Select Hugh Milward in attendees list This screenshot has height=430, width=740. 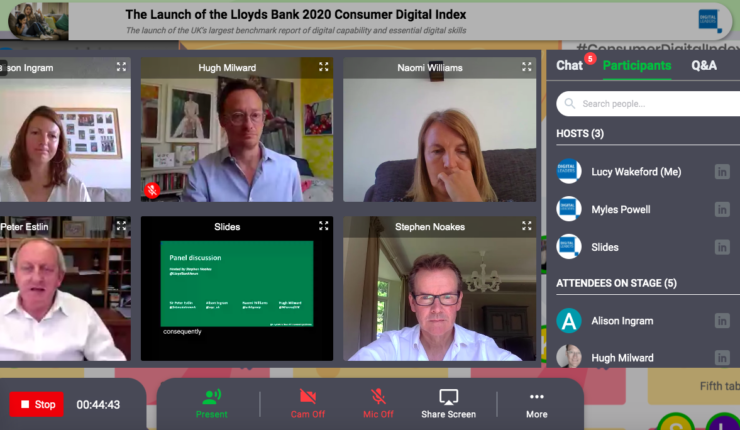[622, 358]
